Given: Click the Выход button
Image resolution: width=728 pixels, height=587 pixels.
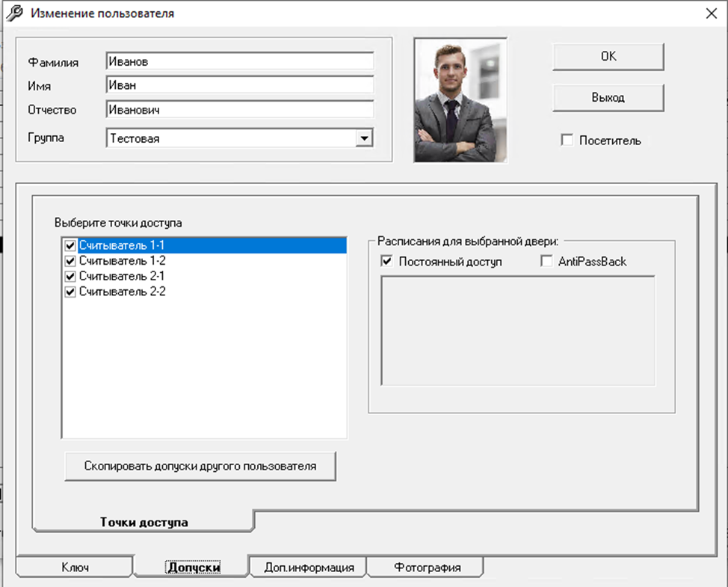Looking at the screenshot, I should pos(608,97).
